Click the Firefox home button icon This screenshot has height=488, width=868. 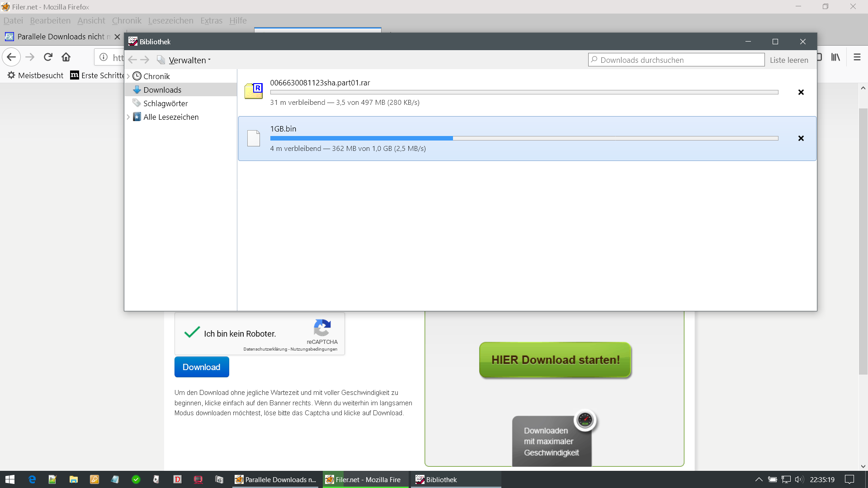click(66, 57)
